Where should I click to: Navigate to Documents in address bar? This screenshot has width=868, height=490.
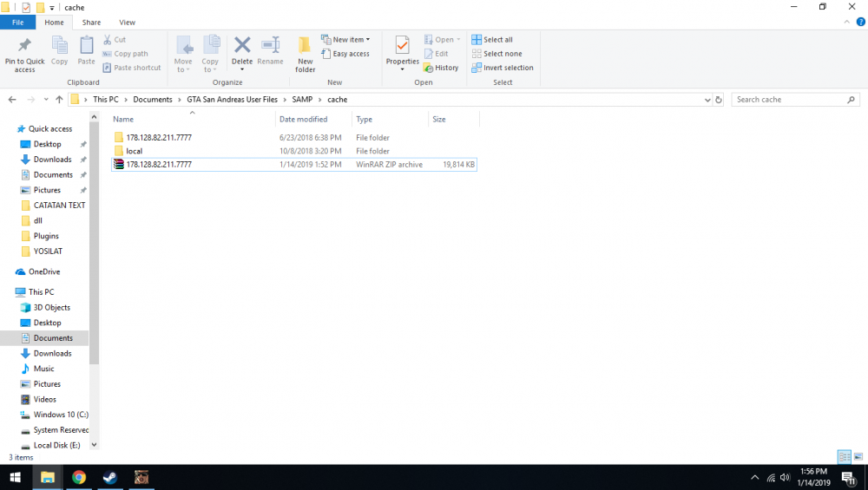[153, 100]
